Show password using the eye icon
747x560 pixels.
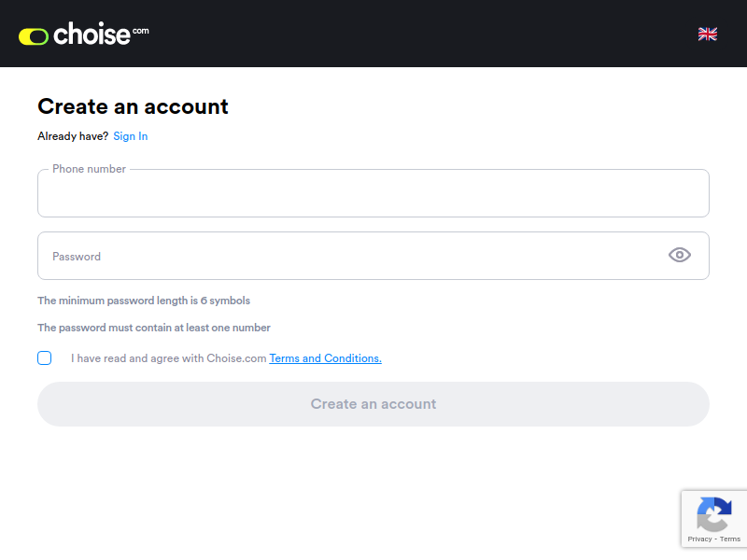pos(680,256)
